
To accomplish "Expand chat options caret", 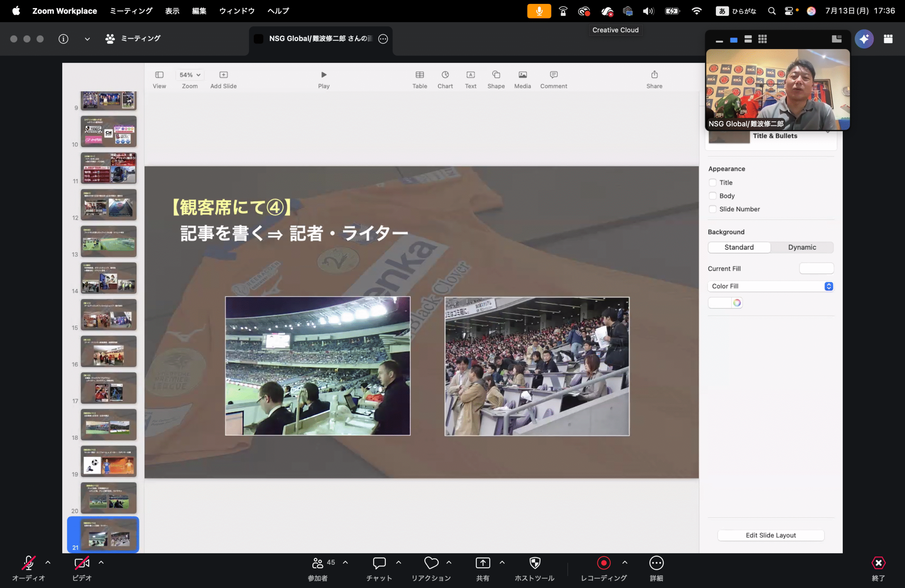I will pyautogui.click(x=398, y=562).
